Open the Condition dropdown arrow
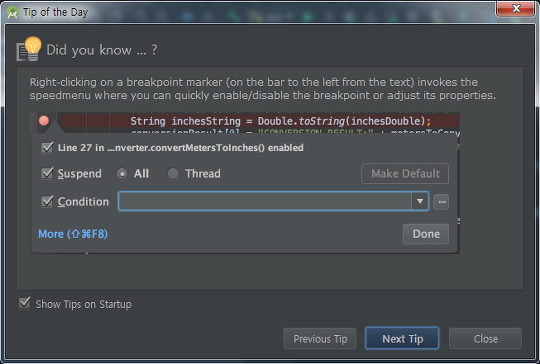540x364 pixels. point(420,201)
